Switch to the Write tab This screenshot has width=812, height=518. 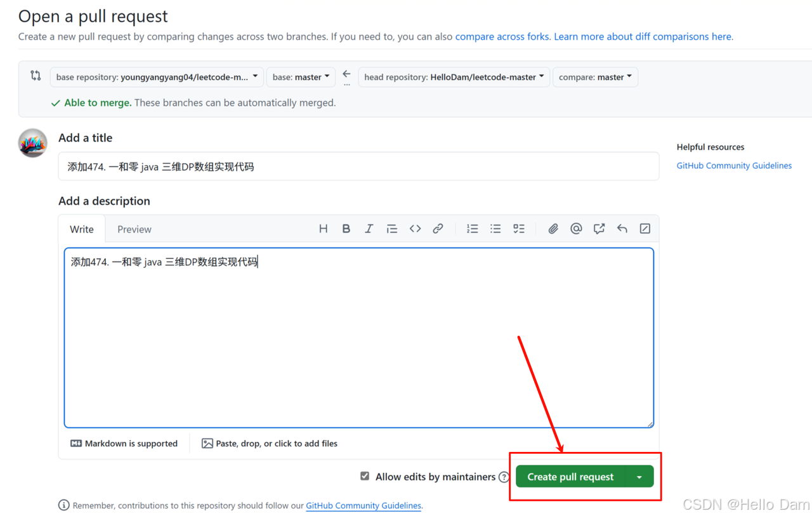pyautogui.click(x=82, y=229)
